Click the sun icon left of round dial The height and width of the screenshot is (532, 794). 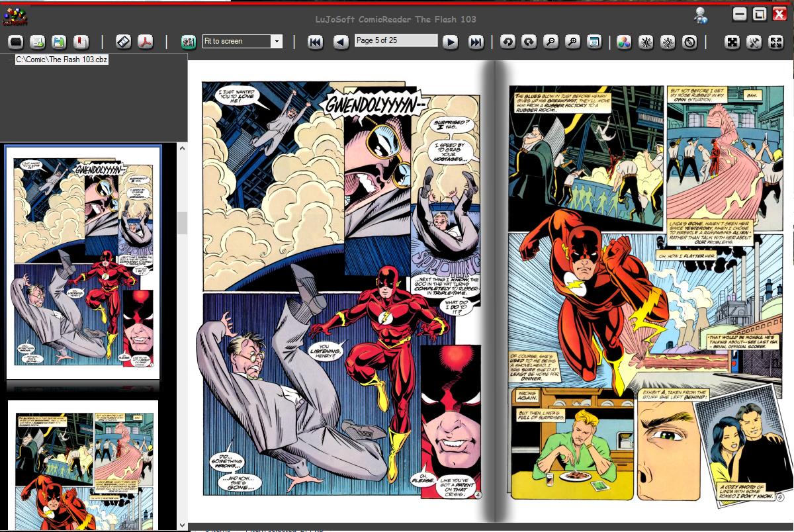[668, 42]
